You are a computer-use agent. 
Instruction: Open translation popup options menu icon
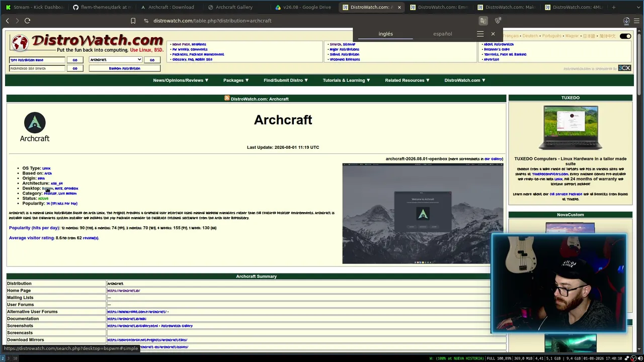coord(480,34)
